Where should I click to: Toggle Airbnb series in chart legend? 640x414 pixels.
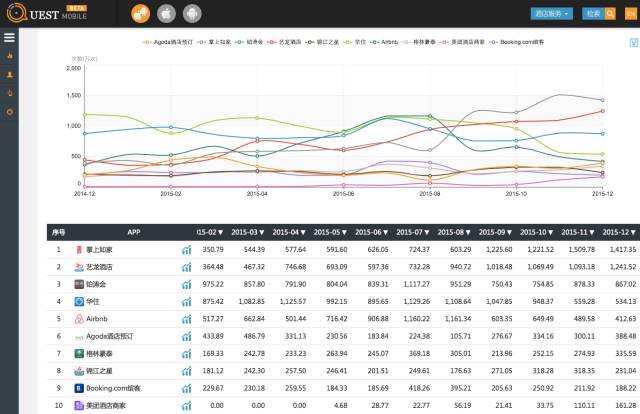[x=384, y=42]
